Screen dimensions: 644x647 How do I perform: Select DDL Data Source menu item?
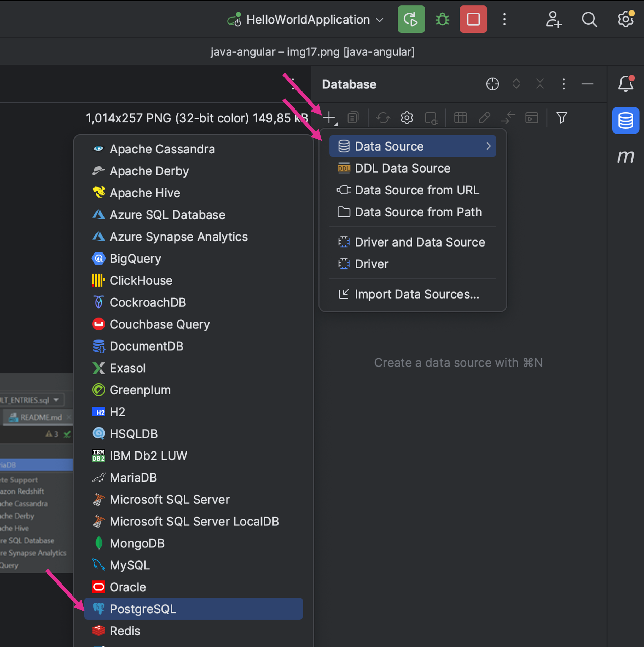pos(412,168)
